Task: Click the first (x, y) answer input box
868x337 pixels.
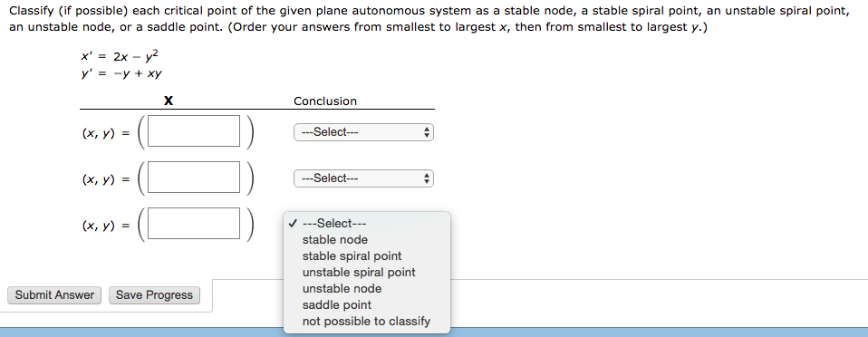Action: point(194,131)
